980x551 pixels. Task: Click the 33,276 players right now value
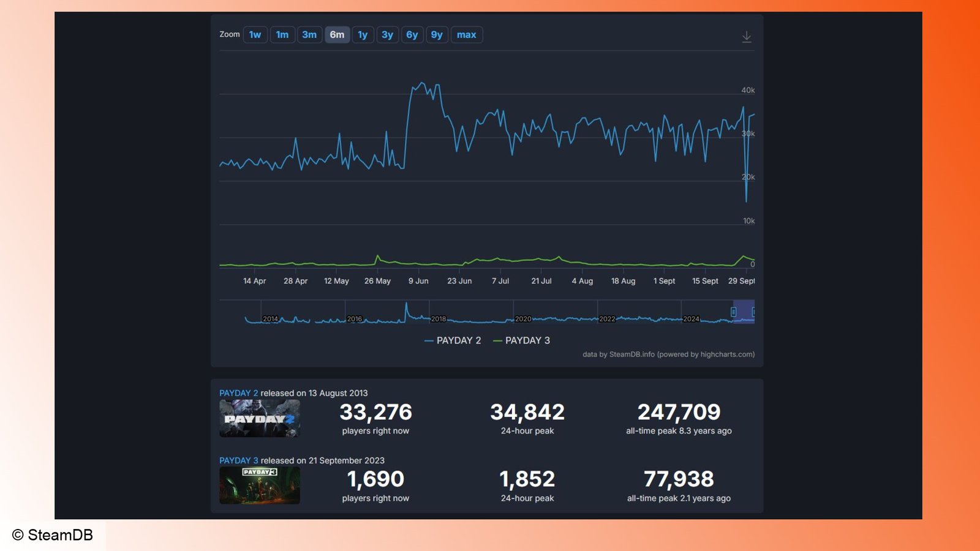[x=375, y=412]
